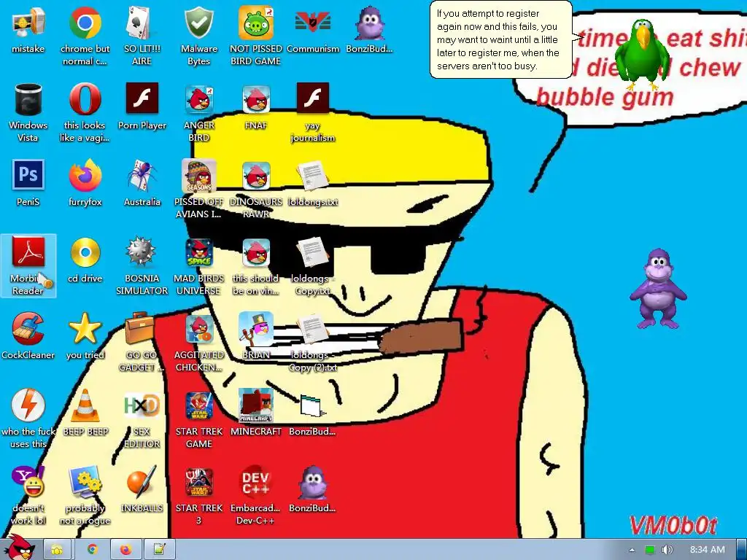Open the Notepad++ taskbar button
This screenshot has height=560, width=747.
(159, 550)
